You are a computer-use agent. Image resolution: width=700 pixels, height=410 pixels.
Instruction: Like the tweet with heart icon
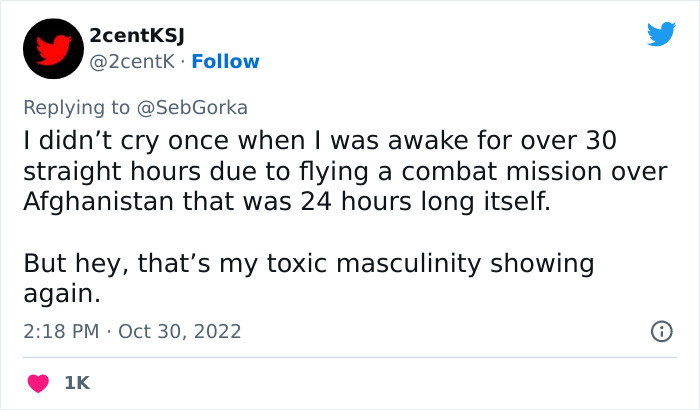tap(38, 383)
